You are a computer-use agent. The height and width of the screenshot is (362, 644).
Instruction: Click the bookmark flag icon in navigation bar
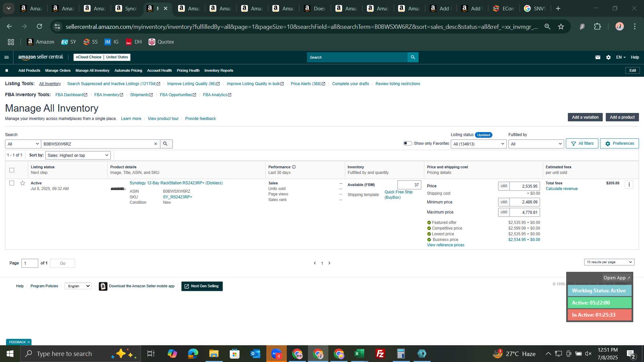tap(7, 71)
